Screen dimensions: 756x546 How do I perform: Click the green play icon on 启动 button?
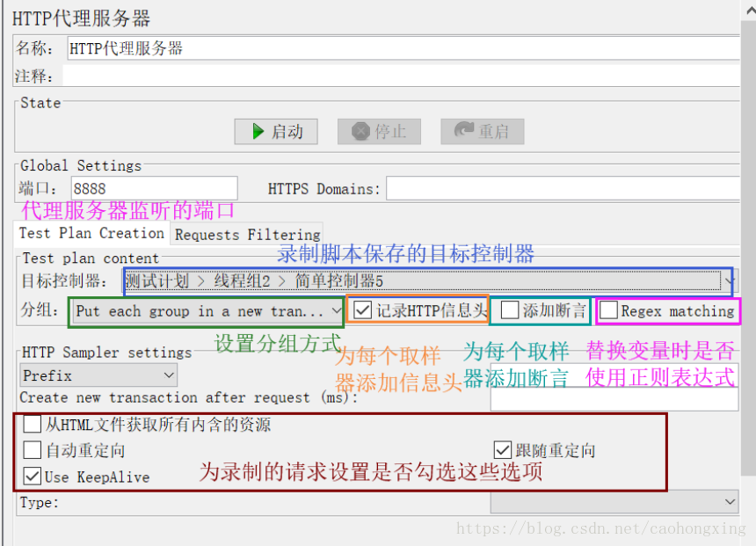(x=258, y=131)
